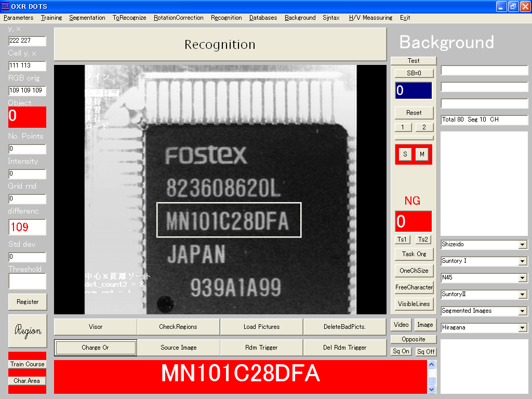Expand the N45 dropdown
The image size is (532, 399).
click(x=523, y=278)
